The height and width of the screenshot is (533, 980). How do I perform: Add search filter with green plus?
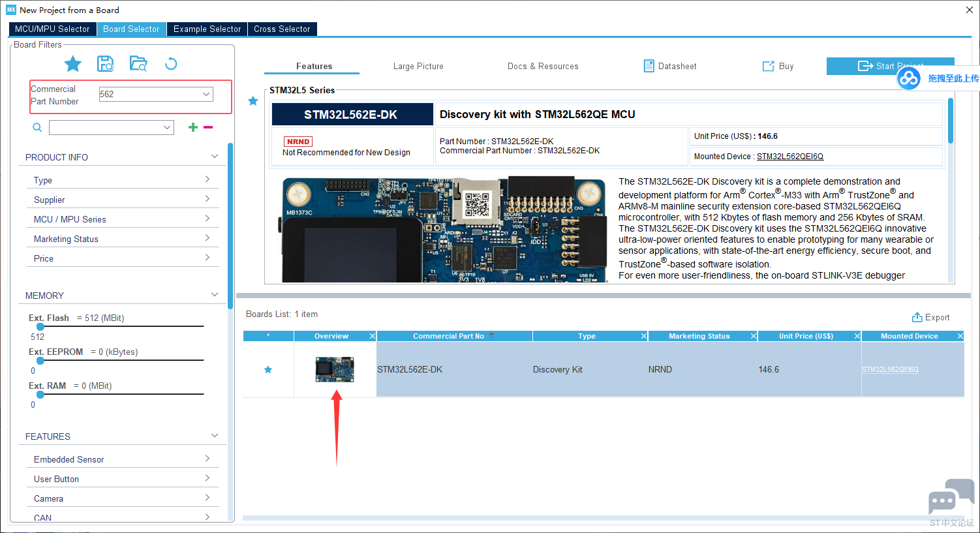click(x=192, y=127)
